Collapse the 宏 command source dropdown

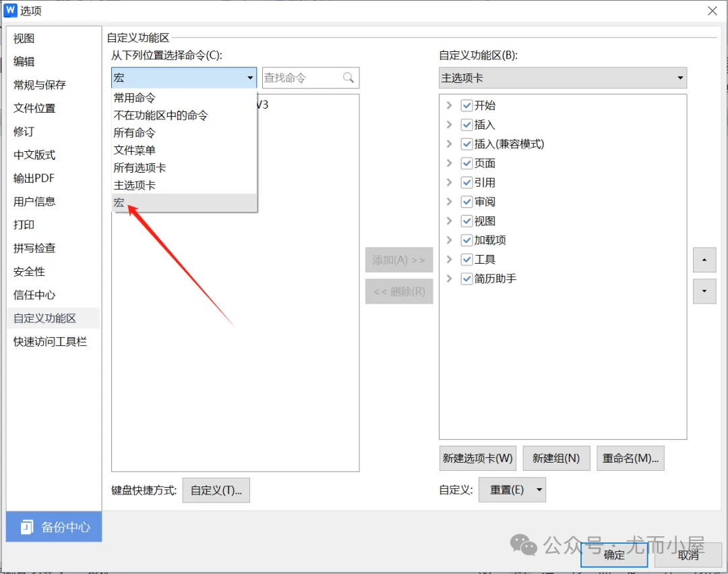(x=184, y=78)
